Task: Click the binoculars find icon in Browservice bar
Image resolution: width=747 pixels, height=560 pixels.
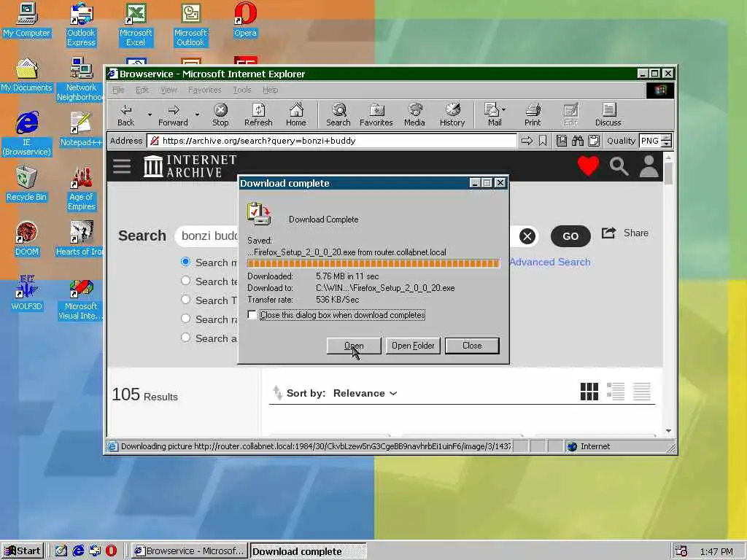Action: tap(578, 141)
